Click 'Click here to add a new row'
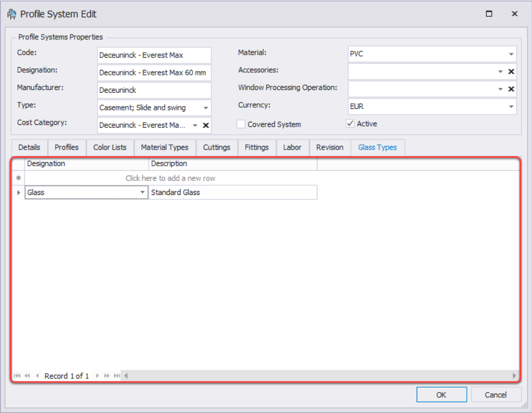The width and height of the screenshot is (532, 413). click(x=170, y=178)
